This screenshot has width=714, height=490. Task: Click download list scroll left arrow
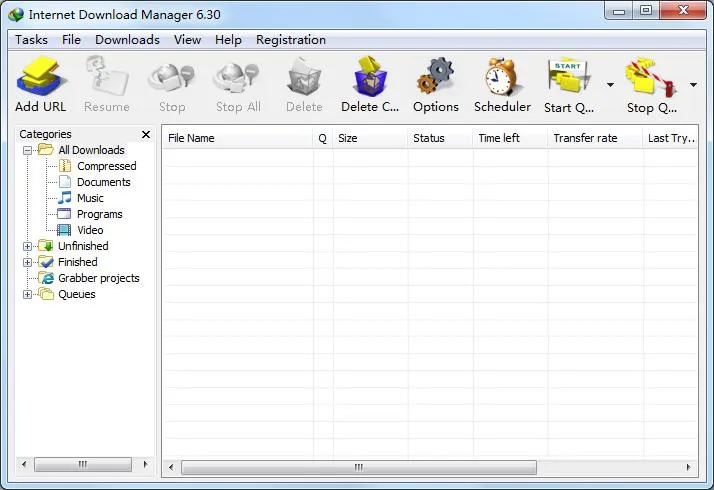coord(171,467)
